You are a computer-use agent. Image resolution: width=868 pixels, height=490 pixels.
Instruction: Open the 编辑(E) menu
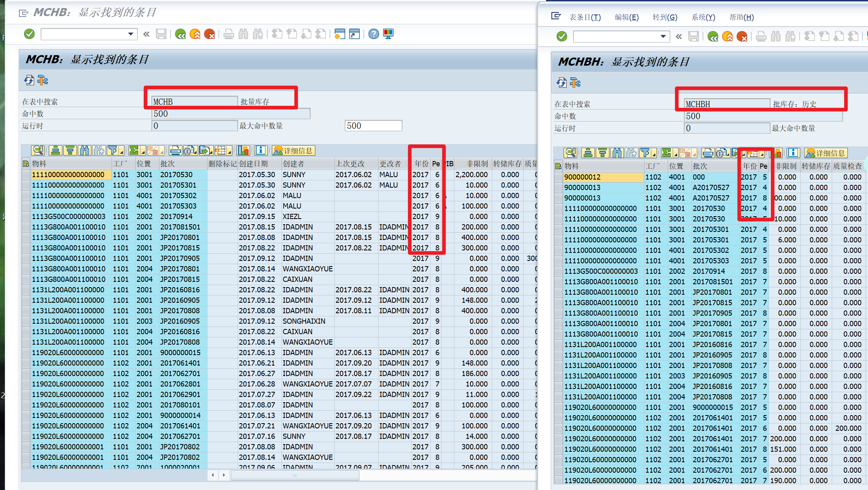tap(626, 17)
